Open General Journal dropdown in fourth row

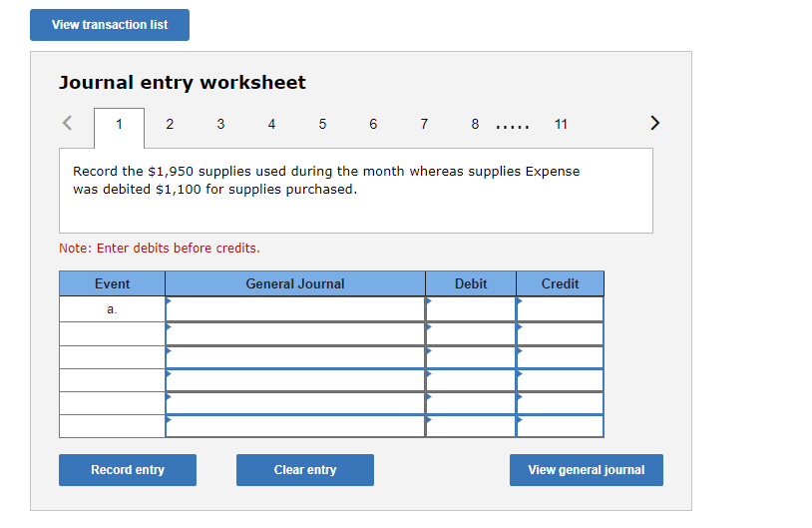pos(295,380)
